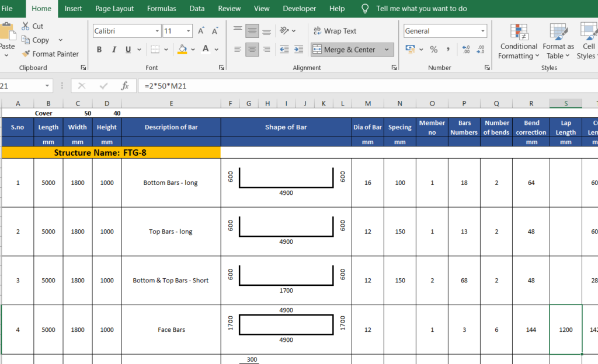The width and height of the screenshot is (598, 364).
Task: Expand fill color palette arrow
Action: (193, 50)
